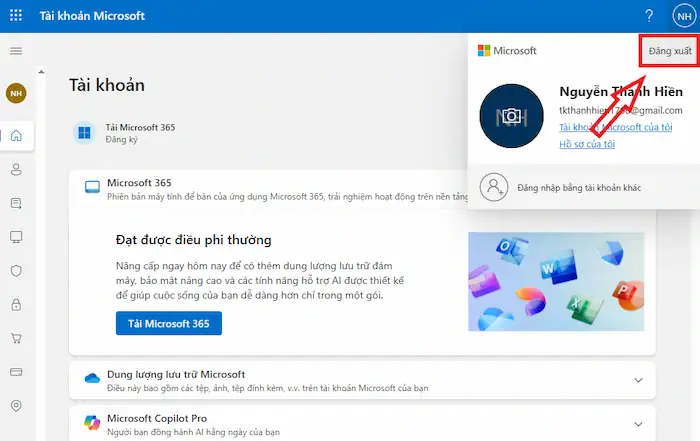
Task: Open the subscriptions list icon in sidebar
Action: pos(16,204)
